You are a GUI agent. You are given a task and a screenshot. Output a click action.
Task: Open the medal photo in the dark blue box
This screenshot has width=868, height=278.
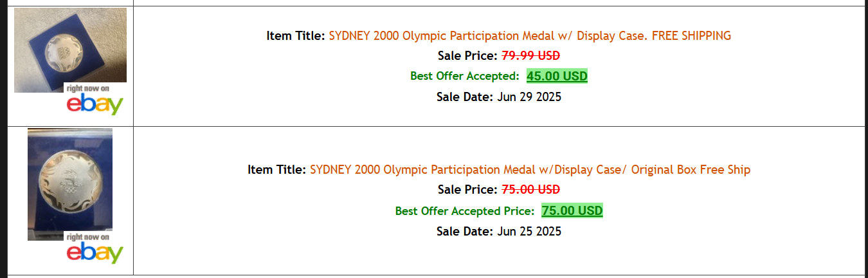point(70,180)
